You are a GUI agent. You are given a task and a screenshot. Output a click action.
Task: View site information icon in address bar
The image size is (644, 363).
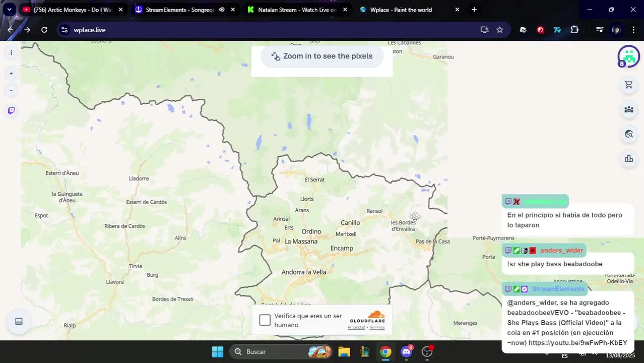[x=65, y=30]
